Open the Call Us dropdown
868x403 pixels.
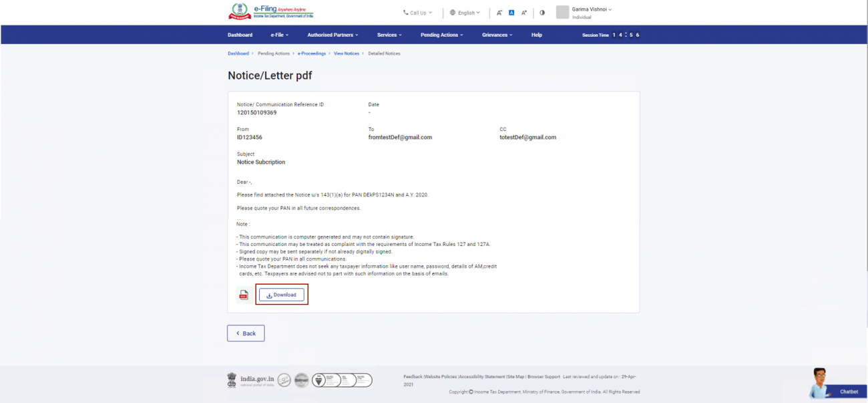(x=417, y=12)
